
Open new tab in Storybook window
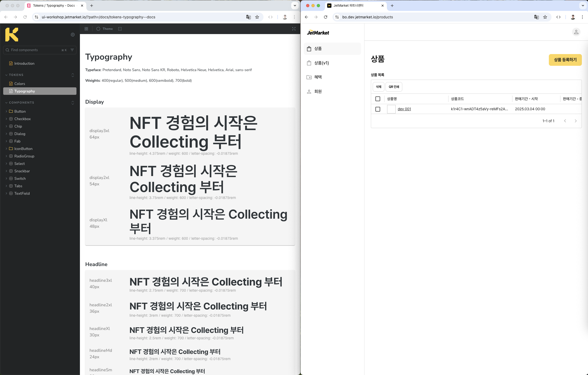[92, 6]
